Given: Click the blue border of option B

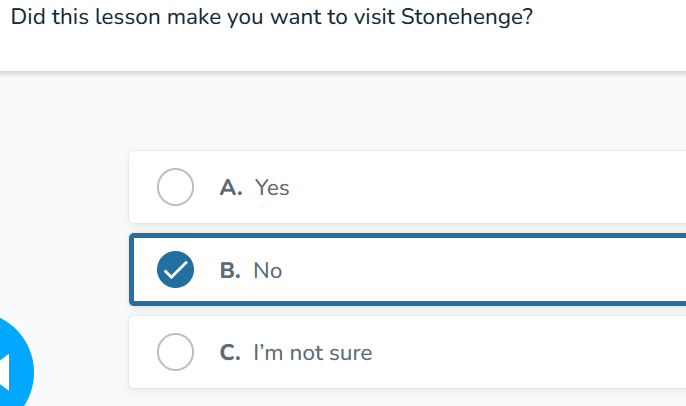Looking at the screenshot, I should pyautogui.click(x=407, y=236).
